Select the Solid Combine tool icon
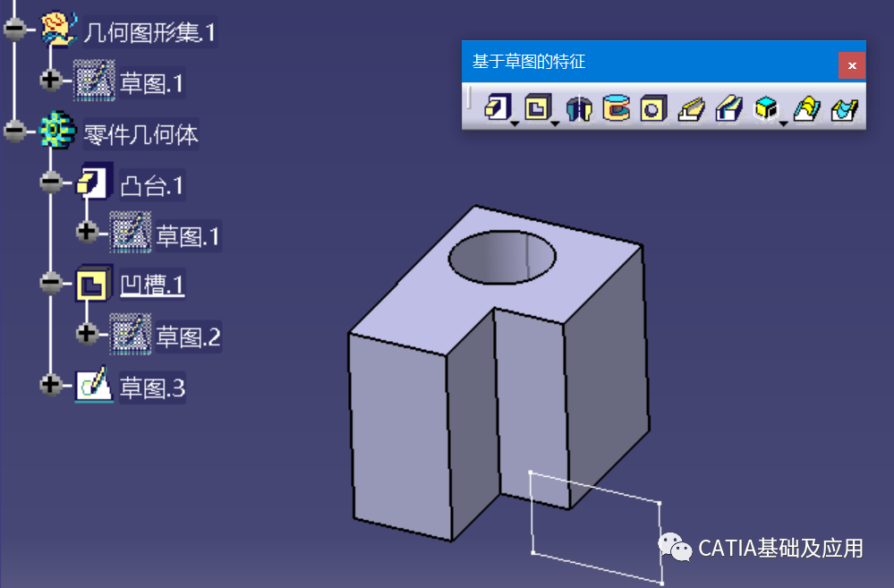This screenshot has width=894, height=588. tap(766, 107)
